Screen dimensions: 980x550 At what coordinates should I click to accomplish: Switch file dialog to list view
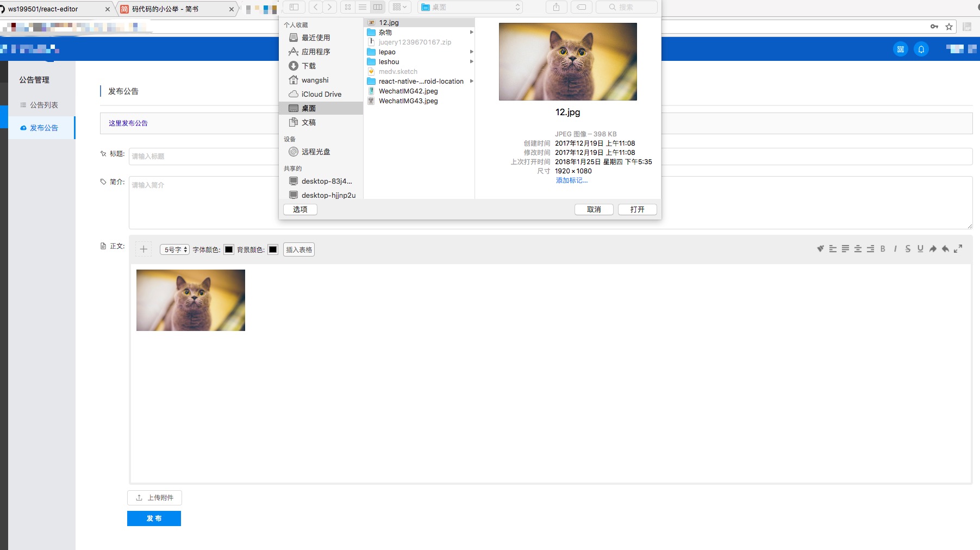(363, 7)
